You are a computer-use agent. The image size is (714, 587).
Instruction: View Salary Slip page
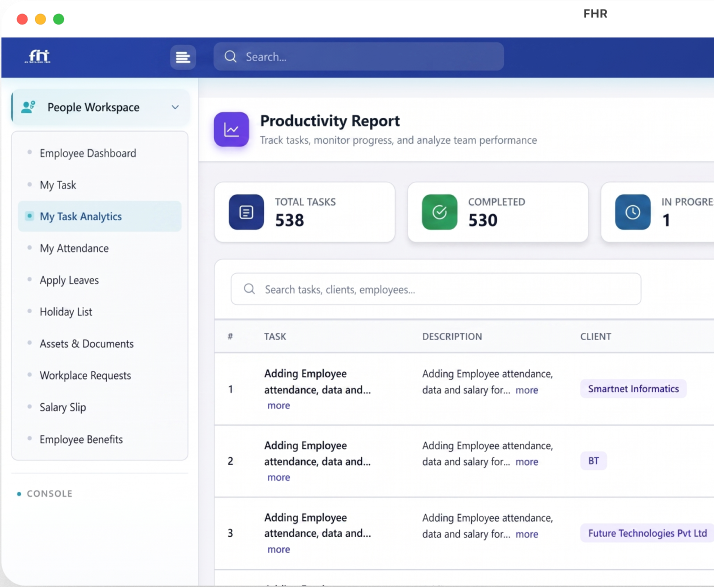[x=63, y=408]
